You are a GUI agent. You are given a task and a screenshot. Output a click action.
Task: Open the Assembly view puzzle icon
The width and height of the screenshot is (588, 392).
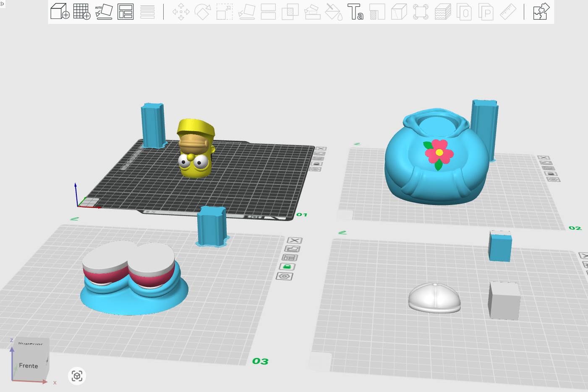click(541, 12)
